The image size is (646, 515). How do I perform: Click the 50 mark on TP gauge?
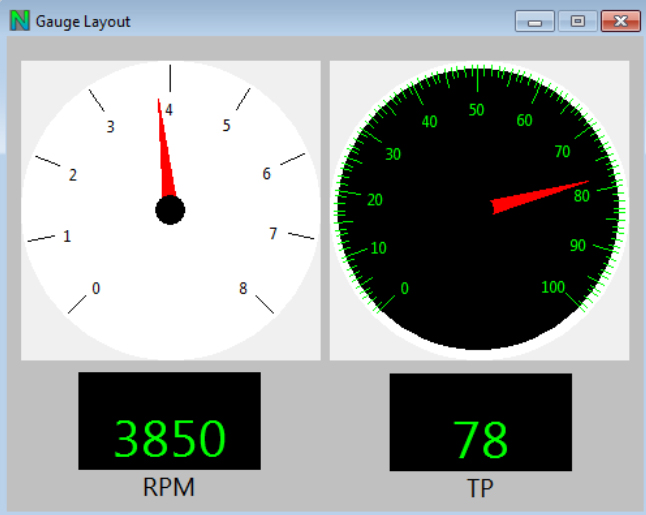tap(476, 110)
